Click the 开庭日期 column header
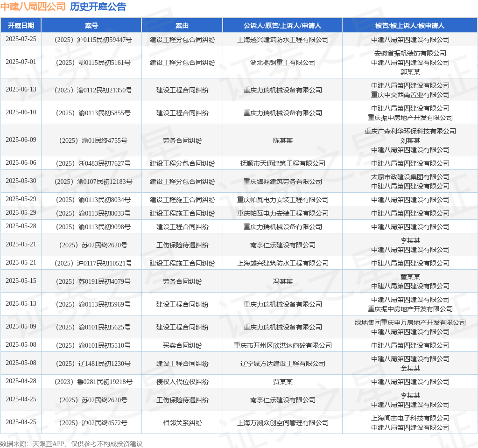478x448 pixels. tap(21, 26)
